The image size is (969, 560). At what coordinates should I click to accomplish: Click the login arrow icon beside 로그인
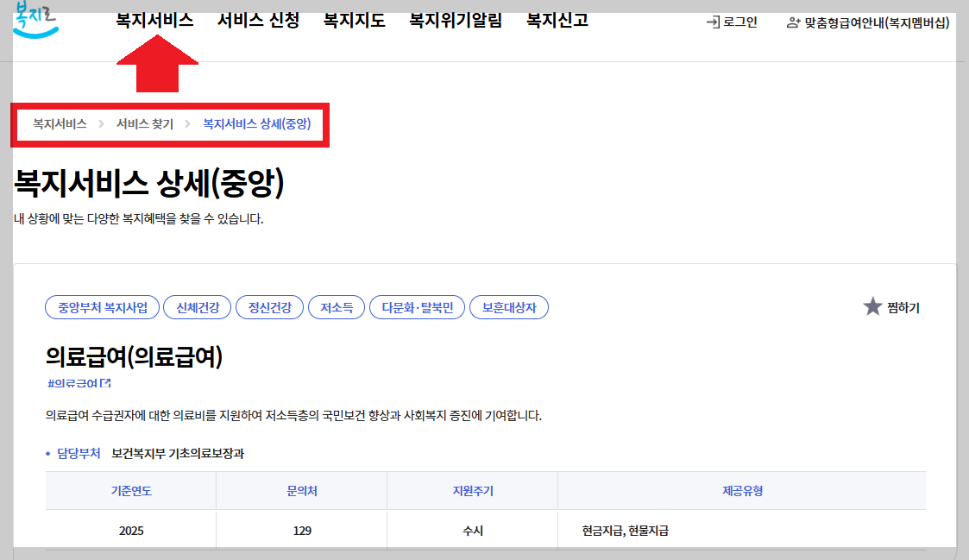click(x=712, y=23)
